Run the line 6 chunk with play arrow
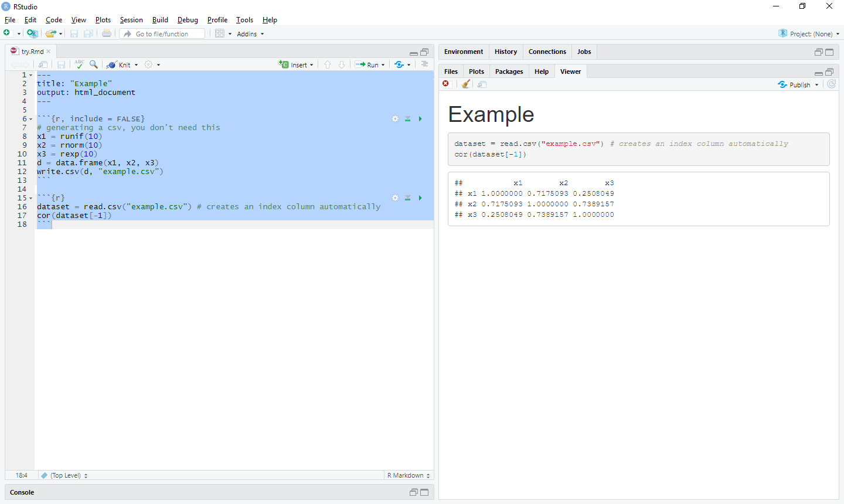Viewport: 844px width, 504px height. tap(420, 118)
